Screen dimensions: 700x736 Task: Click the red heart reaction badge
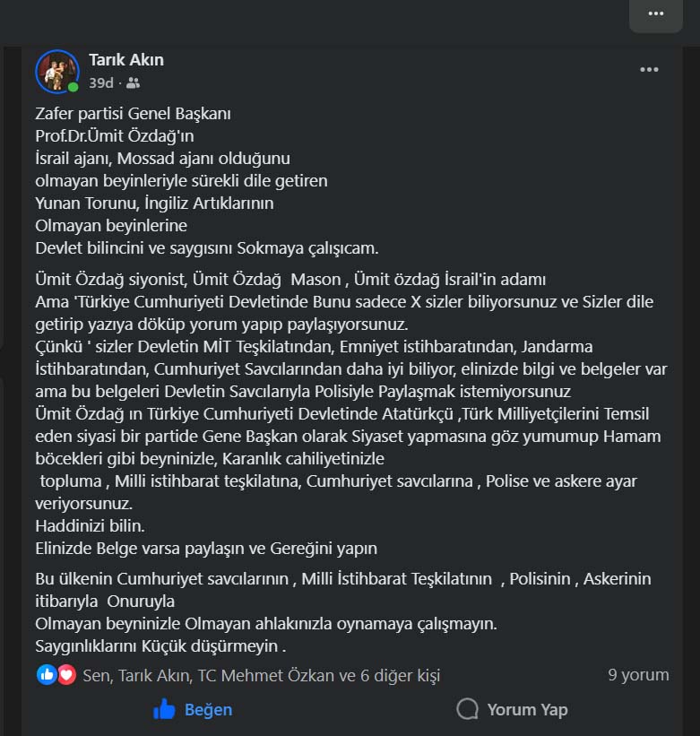click(x=66, y=675)
